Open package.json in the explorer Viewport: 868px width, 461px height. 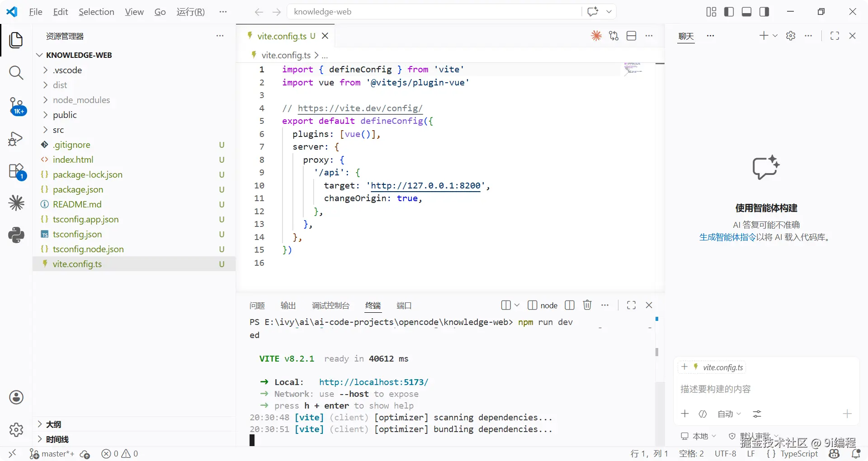point(134,189)
